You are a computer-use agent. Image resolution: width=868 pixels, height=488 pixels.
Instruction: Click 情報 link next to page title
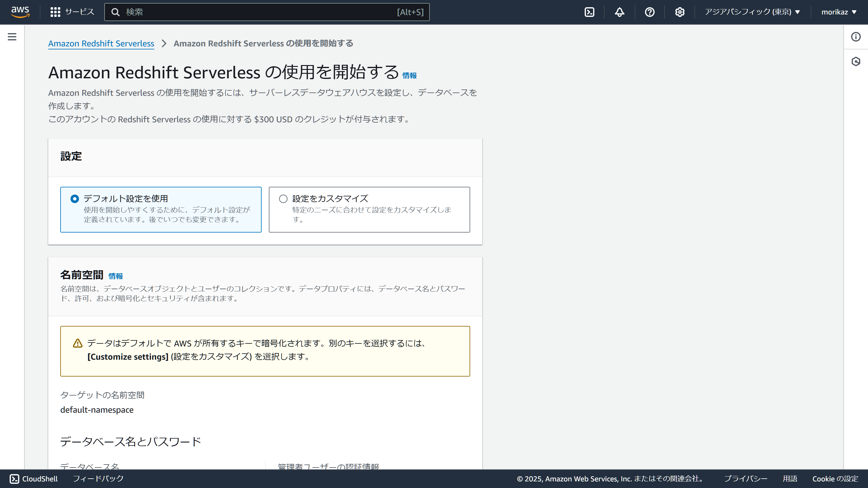coord(409,76)
